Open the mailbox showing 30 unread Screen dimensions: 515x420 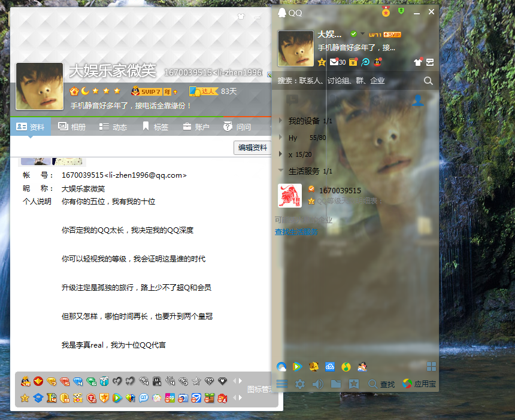pos(337,62)
